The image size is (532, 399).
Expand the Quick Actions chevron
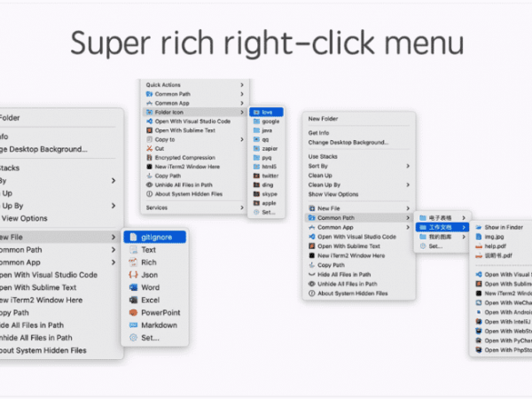point(242,85)
